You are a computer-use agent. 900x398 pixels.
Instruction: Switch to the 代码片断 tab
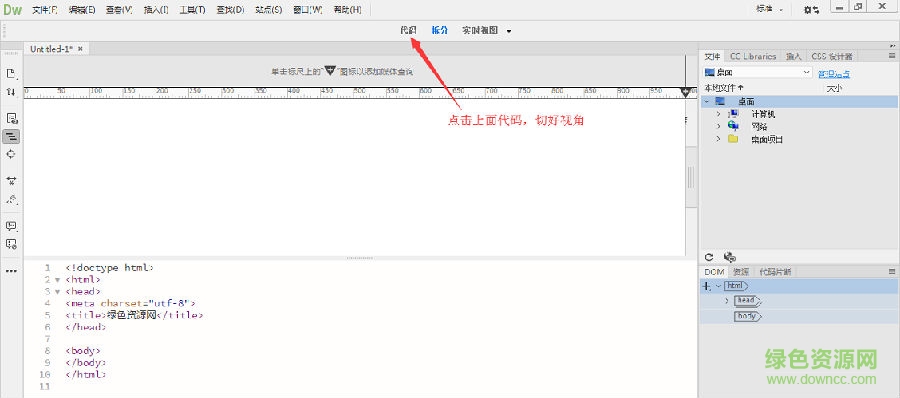(774, 272)
